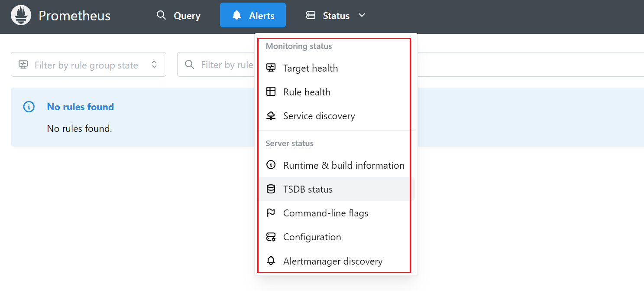
Task: Click the TSDB status database icon
Action: tap(271, 189)
